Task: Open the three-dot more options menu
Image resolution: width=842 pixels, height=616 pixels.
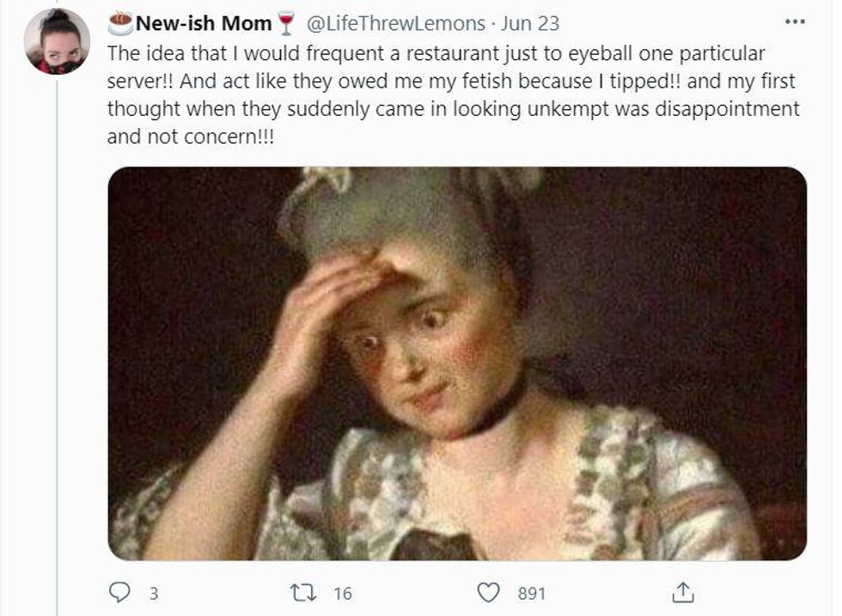Action: click(796, 21)
